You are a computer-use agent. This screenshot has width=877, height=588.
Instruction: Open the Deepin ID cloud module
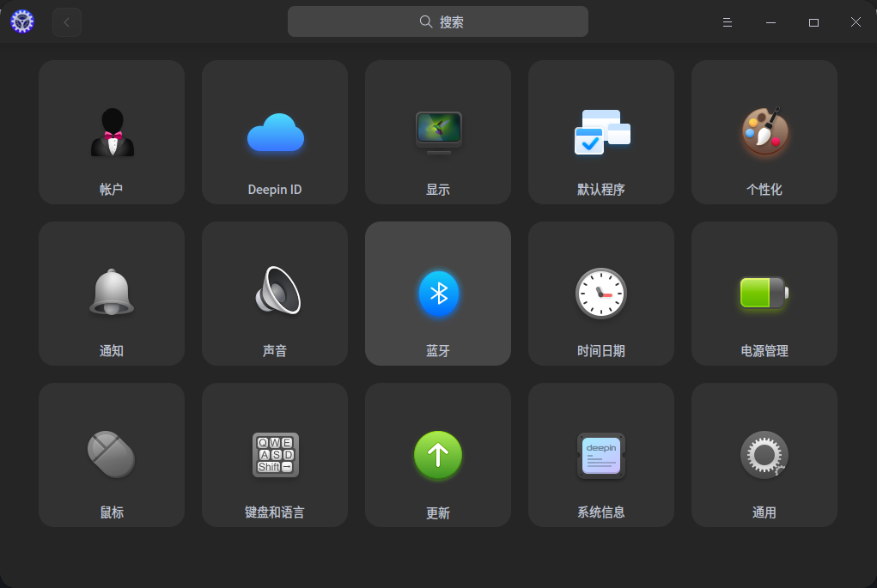[275, 132]
